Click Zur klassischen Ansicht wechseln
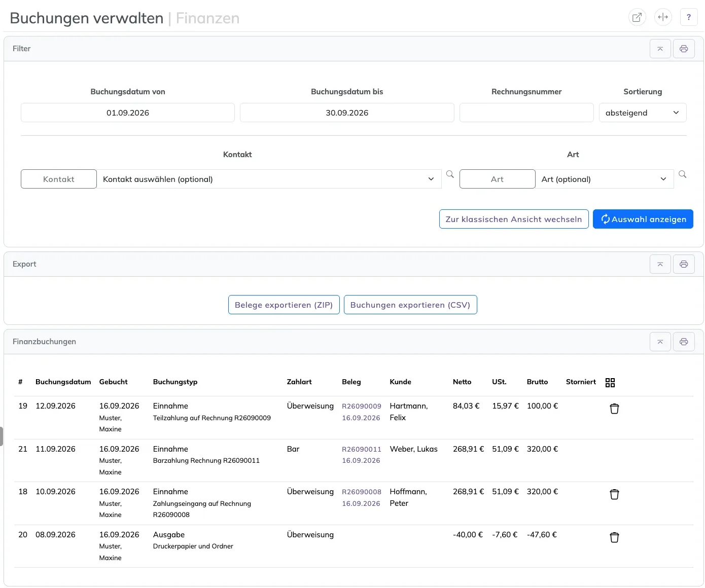The image size is (705, 588). tap(514, 219)
